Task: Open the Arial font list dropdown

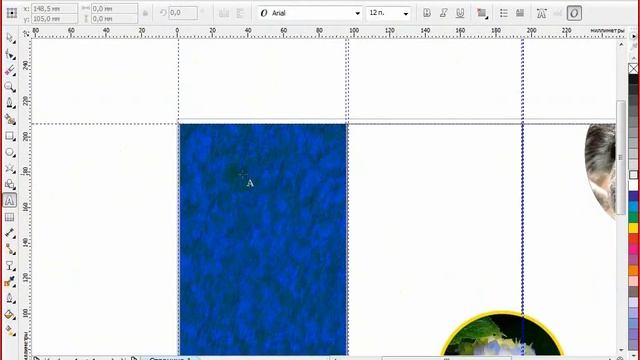Action: tap(358, 13)
